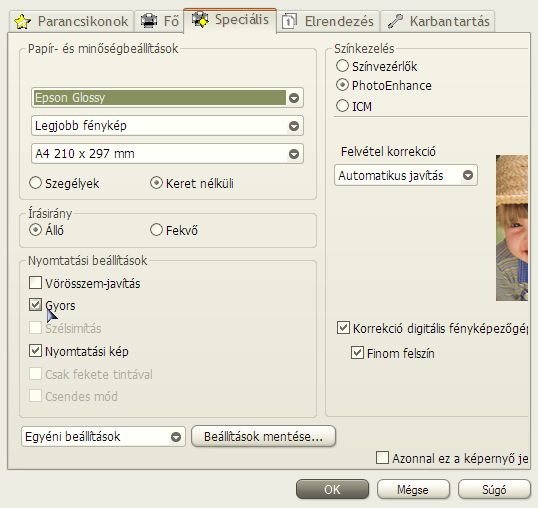Toggle the Nyomtatási kép checkbox

pos(35,351)
